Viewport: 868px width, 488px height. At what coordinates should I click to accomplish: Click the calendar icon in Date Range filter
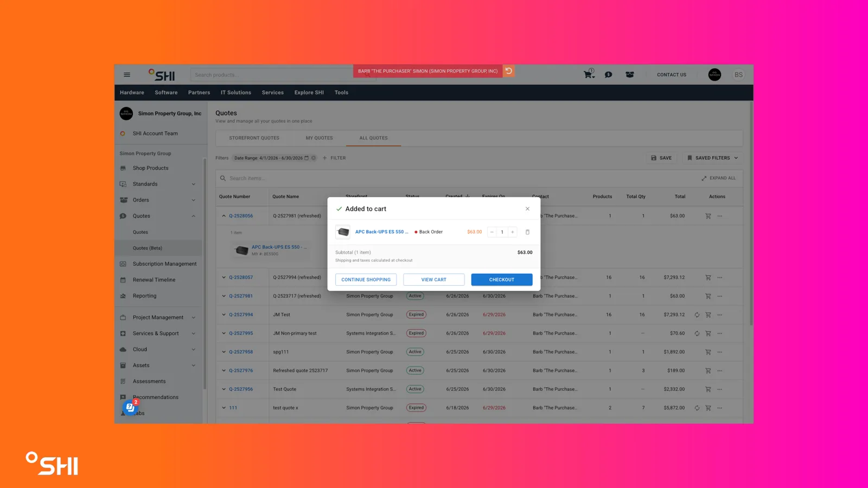[x=307, y=158]
